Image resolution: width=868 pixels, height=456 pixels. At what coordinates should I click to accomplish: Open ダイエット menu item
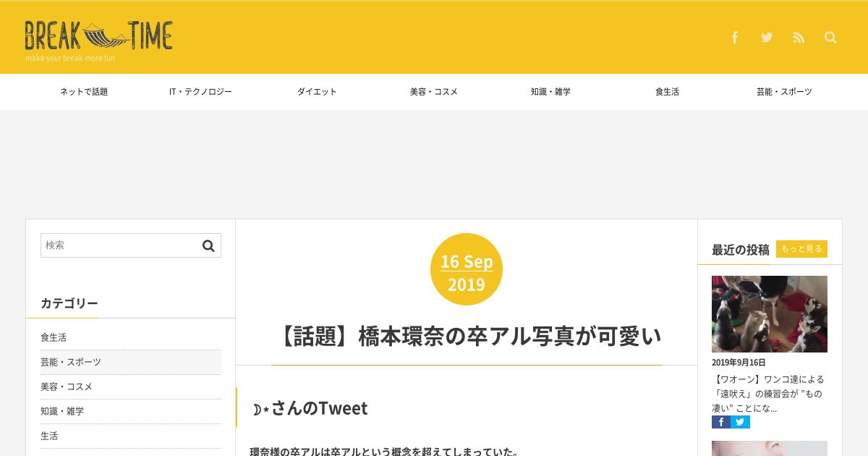(x=317, y=92)
